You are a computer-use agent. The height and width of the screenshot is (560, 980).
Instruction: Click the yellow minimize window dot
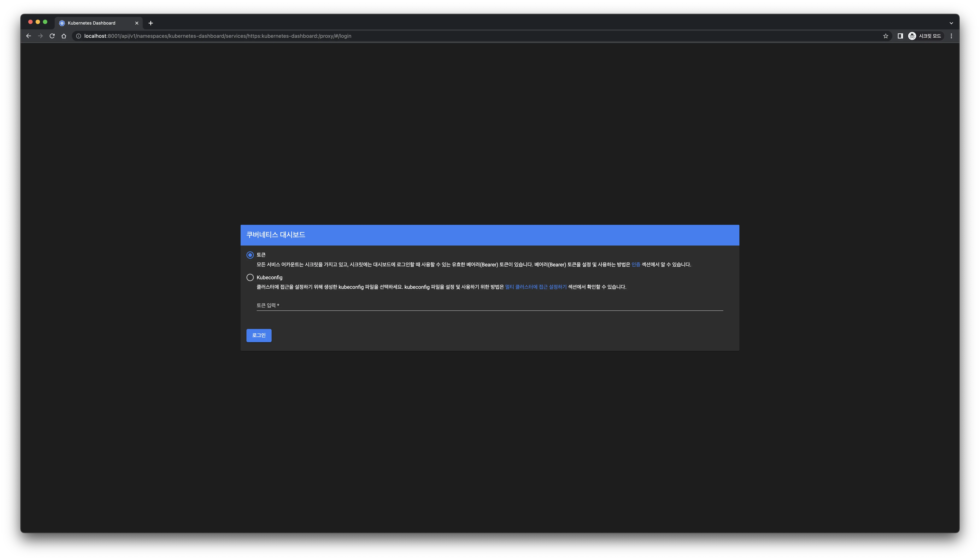coord(38,22)
